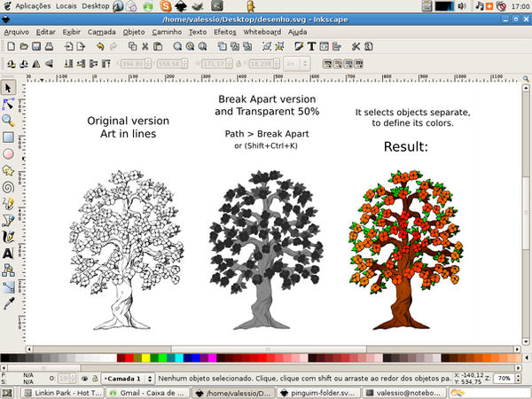Image resolution: width=532 pixels, height=399 pixels.
Task: Rotate selection 90 degrees counter-clockwise
Action: (12, 64)
